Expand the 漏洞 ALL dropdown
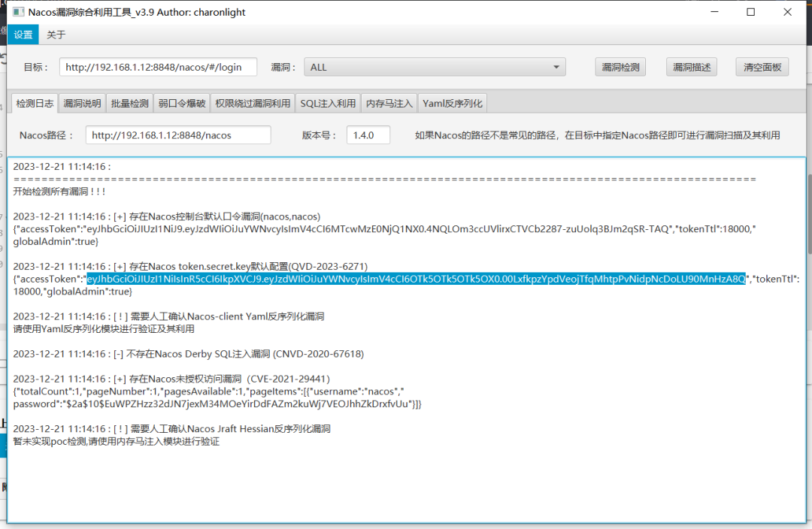 point(435,68)
